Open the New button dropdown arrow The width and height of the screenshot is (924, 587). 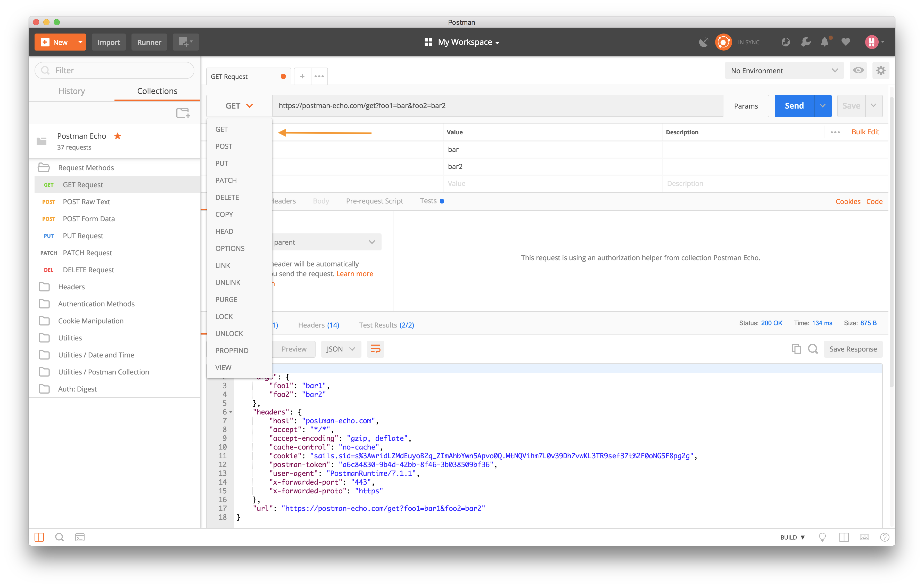(x=80, y=42)
